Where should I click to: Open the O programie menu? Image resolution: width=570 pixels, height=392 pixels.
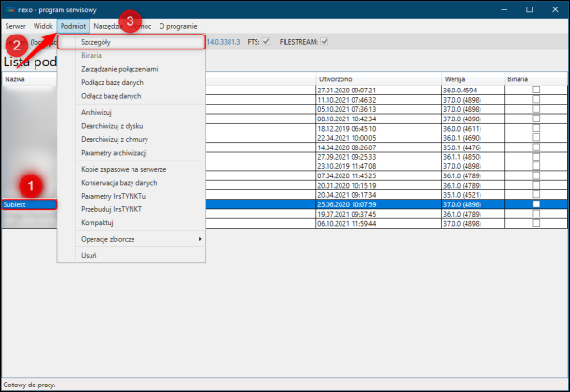pos(180,26)
